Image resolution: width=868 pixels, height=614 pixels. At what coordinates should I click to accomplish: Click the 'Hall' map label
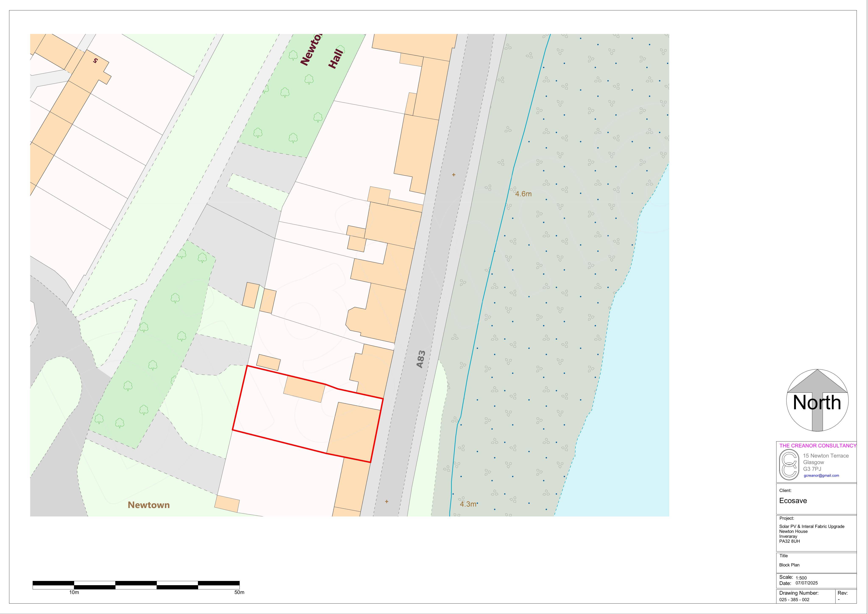336,58
